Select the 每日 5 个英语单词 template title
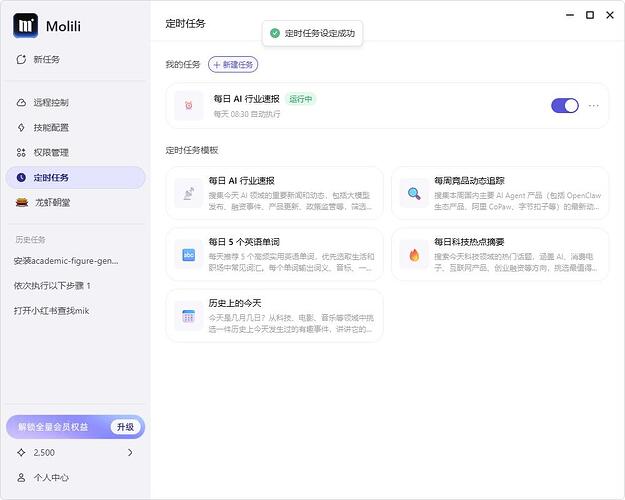Viewport: 625px width, 500px height. pos(244,242)
